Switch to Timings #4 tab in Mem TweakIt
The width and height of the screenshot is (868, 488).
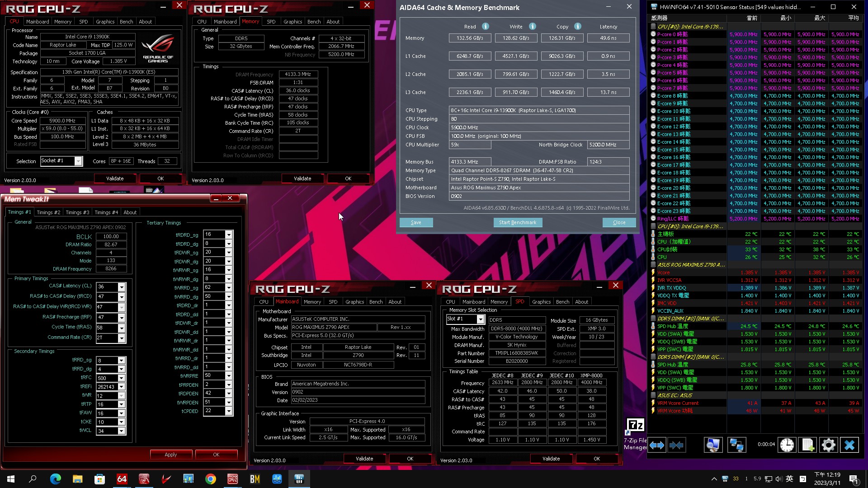(x=106, y=212)
